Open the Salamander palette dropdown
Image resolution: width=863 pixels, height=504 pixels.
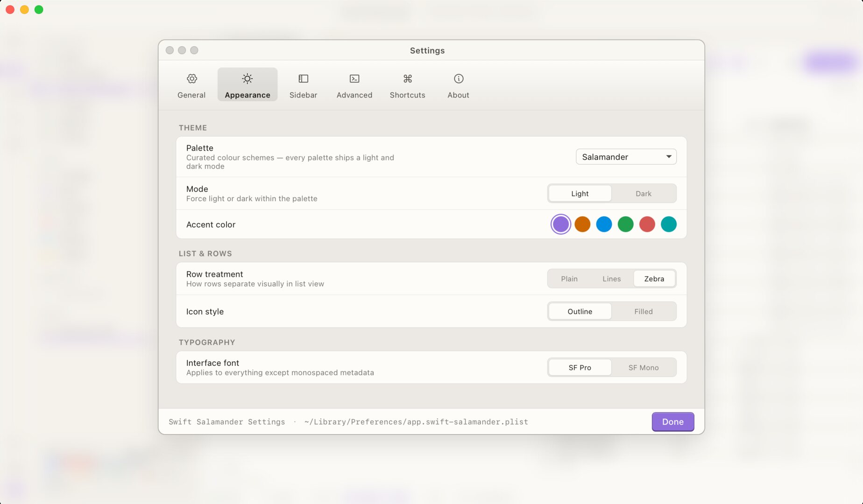[x=626, y=157]
